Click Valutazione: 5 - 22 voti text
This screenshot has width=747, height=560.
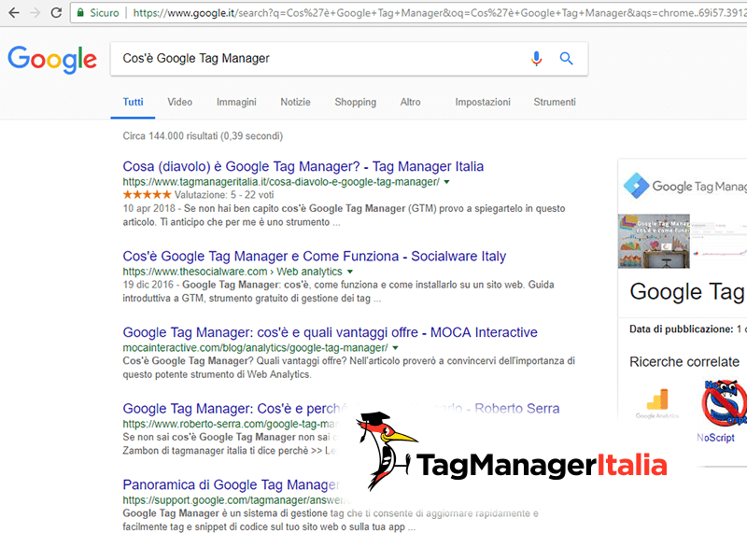224,195
